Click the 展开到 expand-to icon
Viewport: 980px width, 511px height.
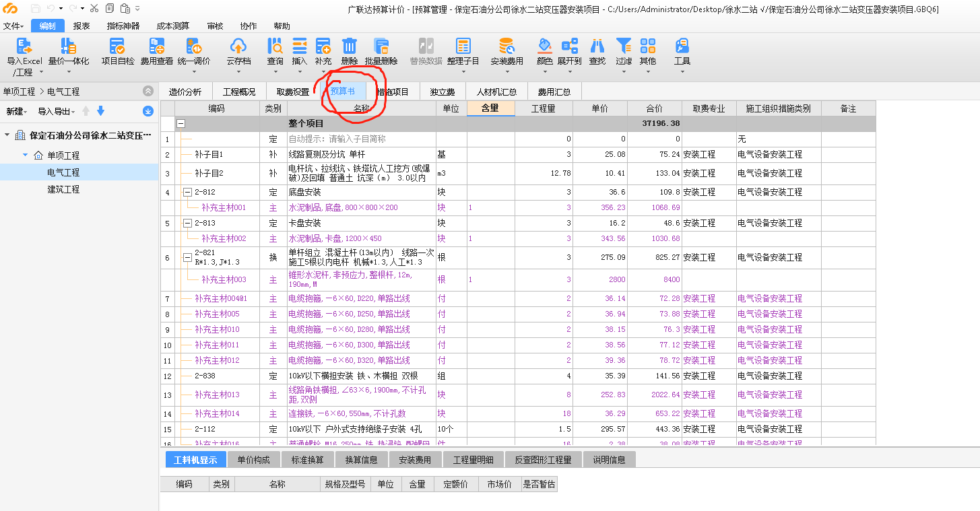(x=570, y=46)
